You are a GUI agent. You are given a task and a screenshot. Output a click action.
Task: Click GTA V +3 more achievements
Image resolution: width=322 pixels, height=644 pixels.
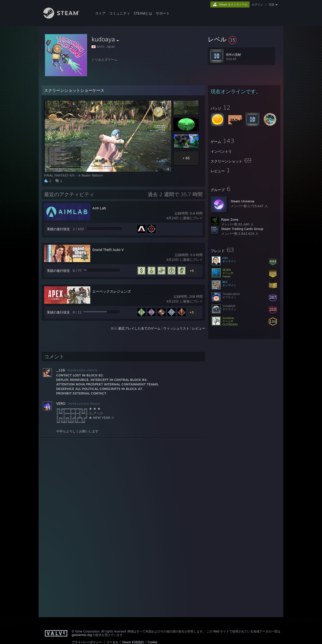point(192,271)
